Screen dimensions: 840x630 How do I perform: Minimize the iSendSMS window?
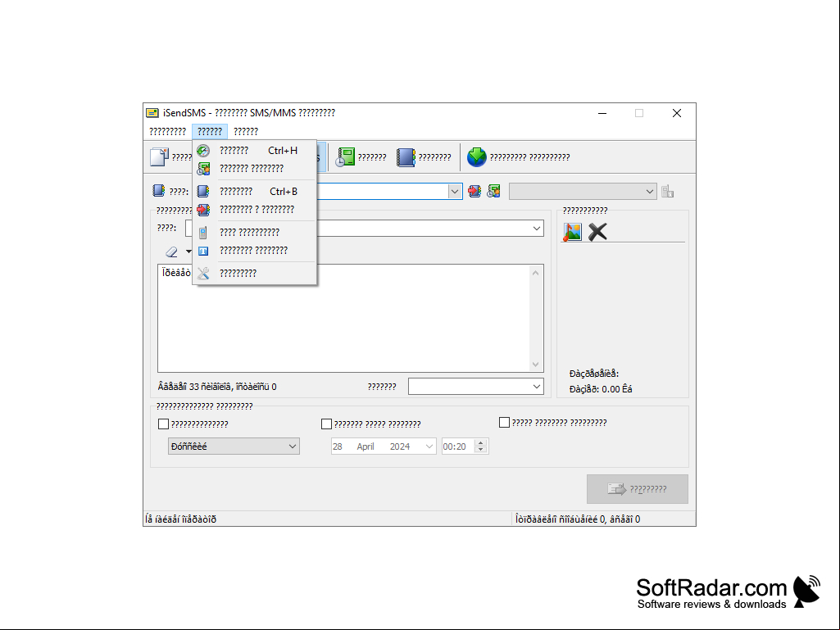pyautogui.click(x=602, y=113)
